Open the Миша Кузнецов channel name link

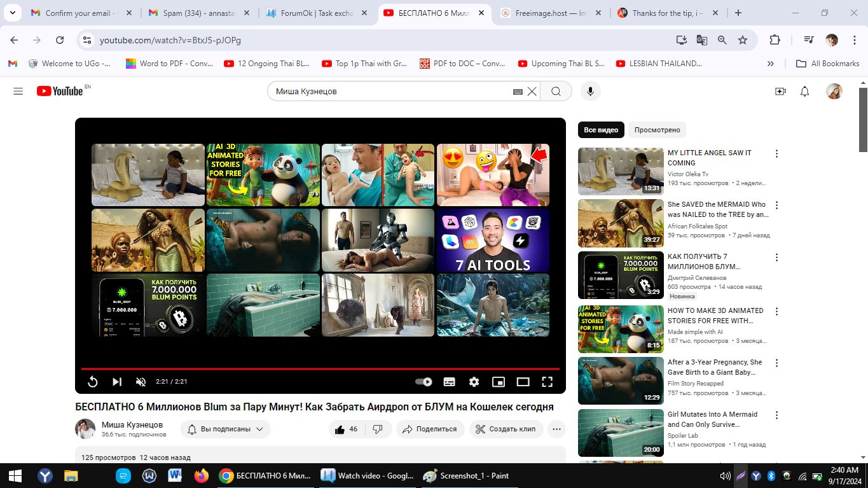pyautogui.click(x=132, y=424)
